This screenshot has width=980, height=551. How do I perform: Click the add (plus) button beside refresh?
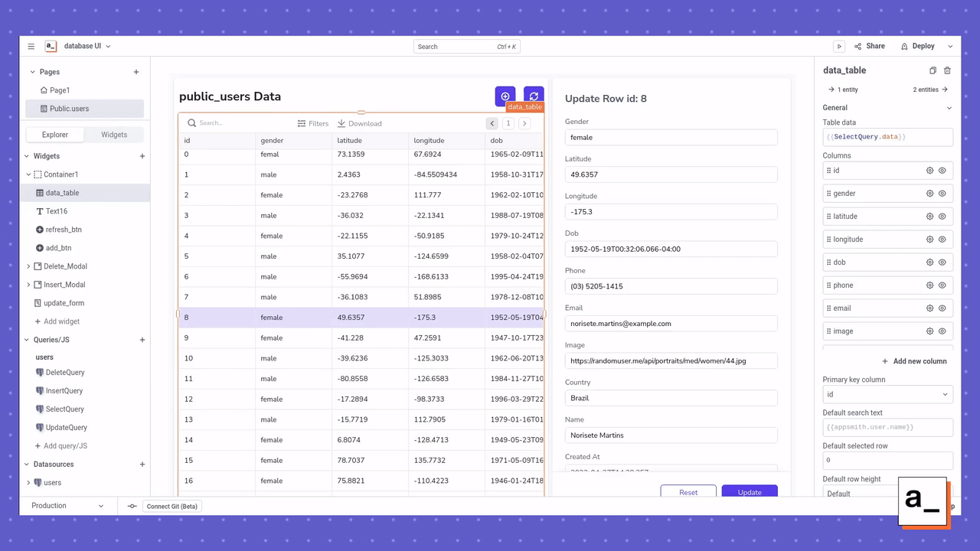[x=505, y=96]
